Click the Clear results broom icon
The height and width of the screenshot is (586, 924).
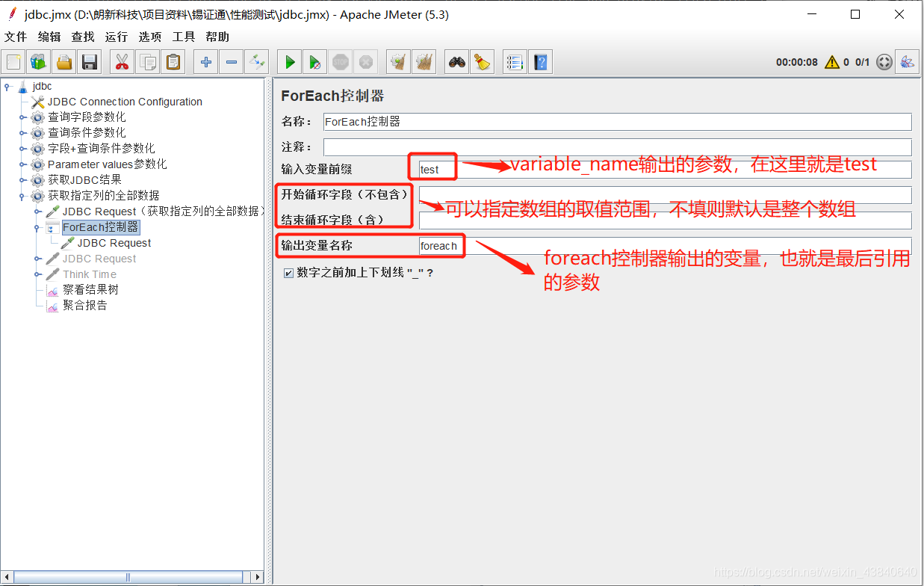[397, 62]
